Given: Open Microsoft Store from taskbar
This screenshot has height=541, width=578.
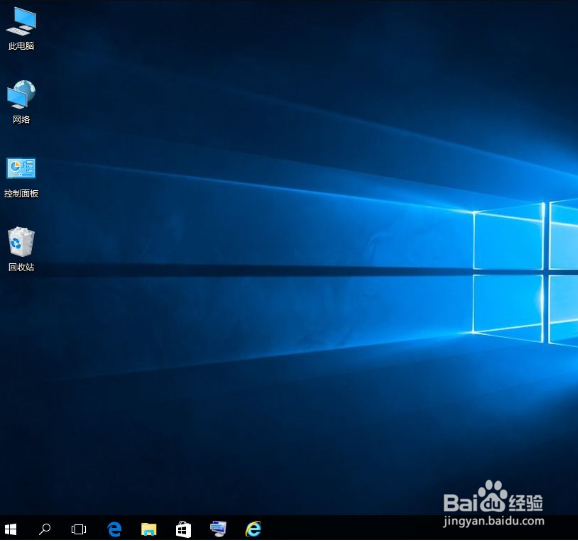Looking at the screenshot, I should (183, 529).
